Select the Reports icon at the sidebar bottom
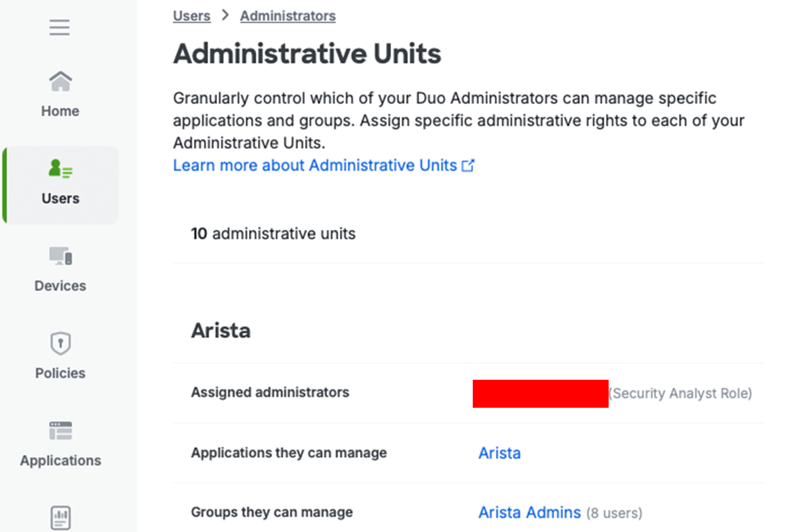This screenshot has height=532, width=787. click(x=59, y=518)
